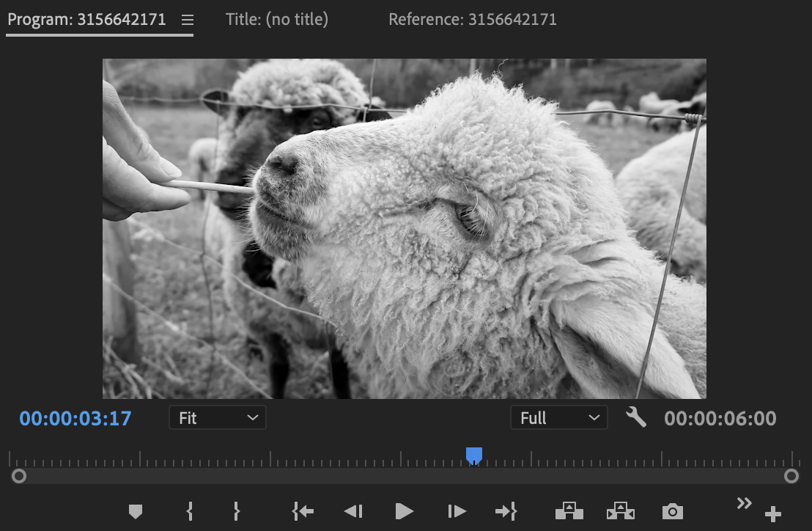Click the Mark In bracket icon
This screenshot has height=531, width=812.
point(190,511)
